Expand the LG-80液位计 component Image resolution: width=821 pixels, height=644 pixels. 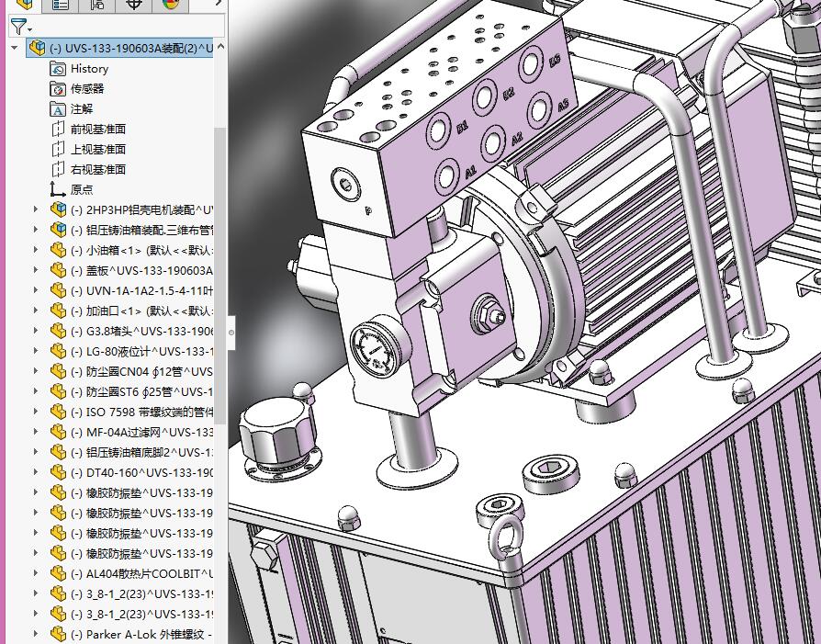click(36, 351)
